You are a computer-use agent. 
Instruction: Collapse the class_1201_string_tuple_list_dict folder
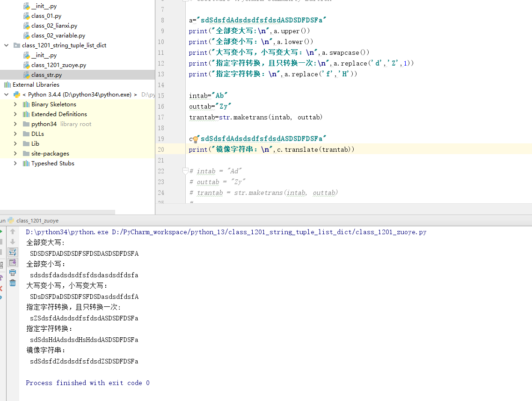pos(7,45)
